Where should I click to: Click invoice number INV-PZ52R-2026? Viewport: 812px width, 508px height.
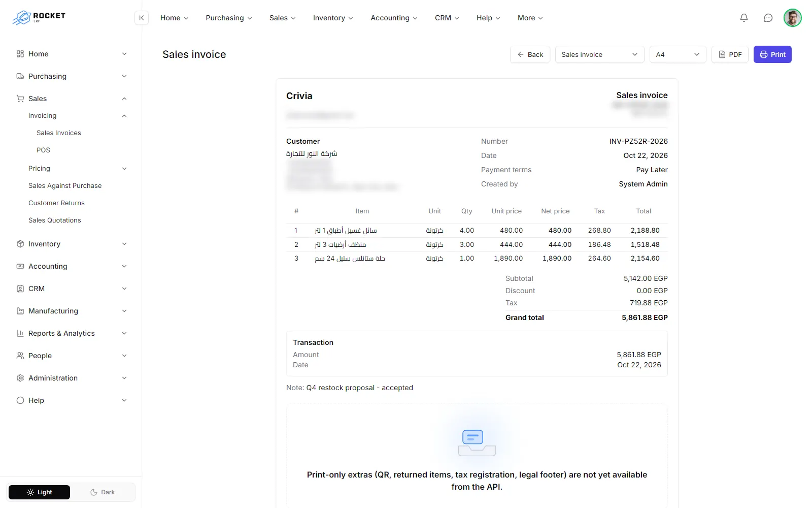click(638, 141)
